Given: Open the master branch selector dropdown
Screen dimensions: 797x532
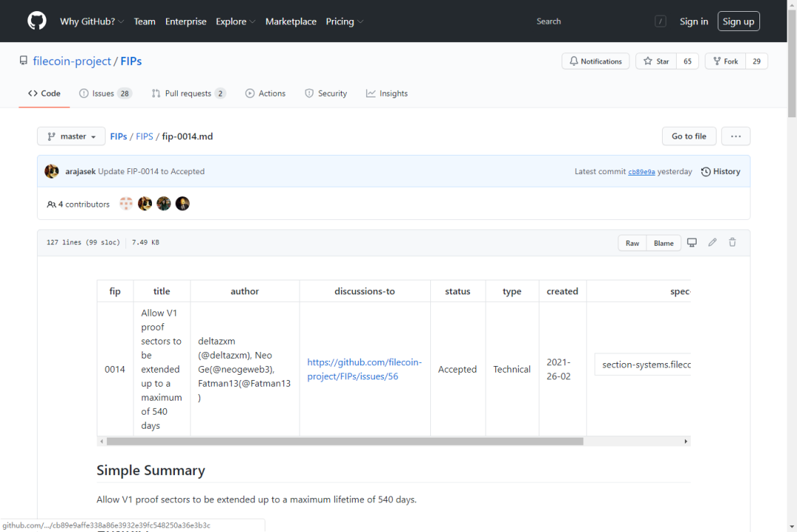Looking at the screenshot, I should point(71,137).
